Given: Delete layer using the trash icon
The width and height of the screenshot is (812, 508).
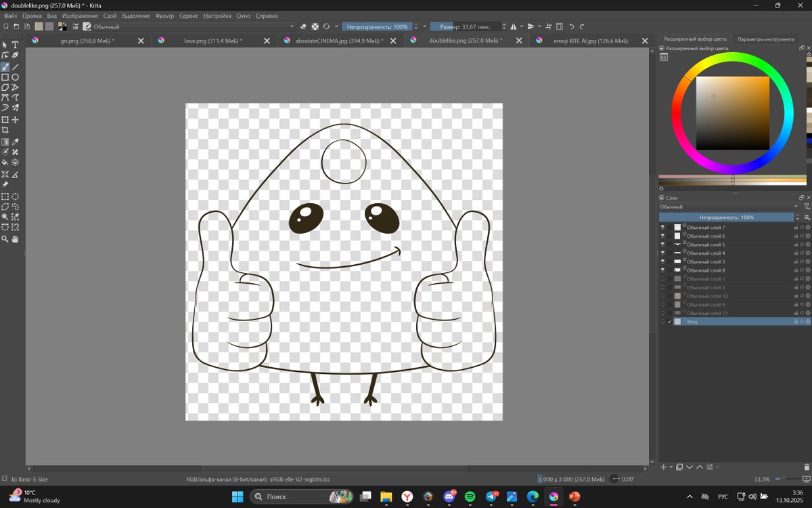Looking at the screenshot, I should pos(807,467).
